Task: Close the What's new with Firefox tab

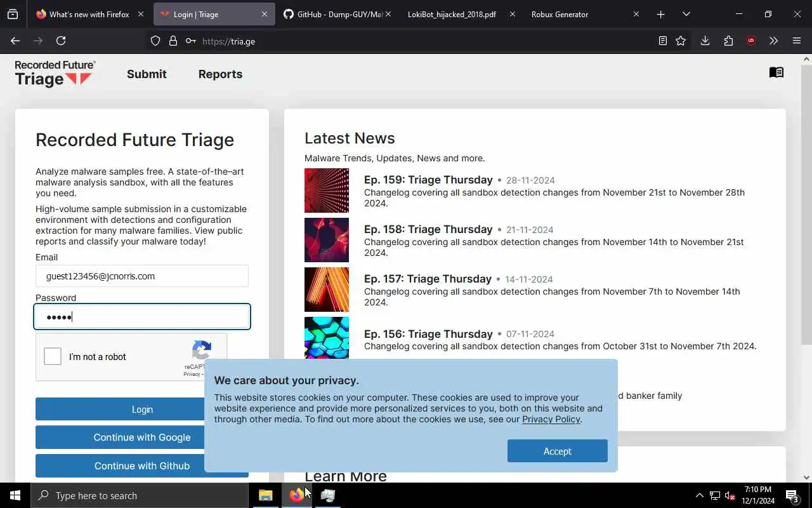Action: 141,14
